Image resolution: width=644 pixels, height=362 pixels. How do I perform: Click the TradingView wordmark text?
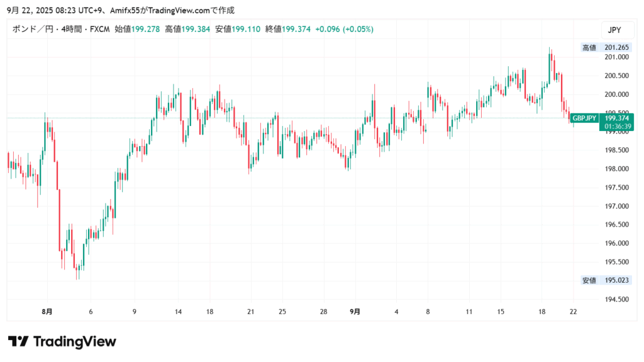click(74, 341)
